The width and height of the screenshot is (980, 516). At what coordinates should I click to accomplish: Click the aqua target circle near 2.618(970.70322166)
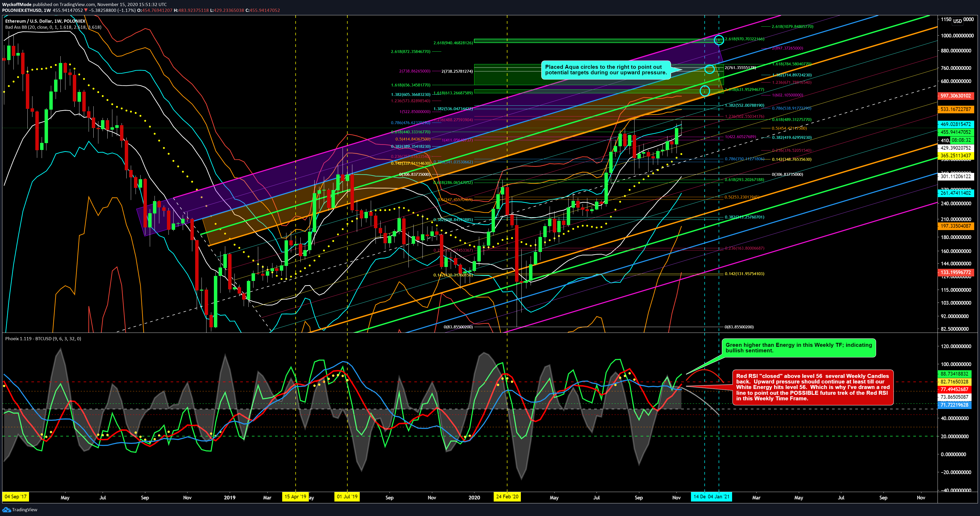point(719,40)
